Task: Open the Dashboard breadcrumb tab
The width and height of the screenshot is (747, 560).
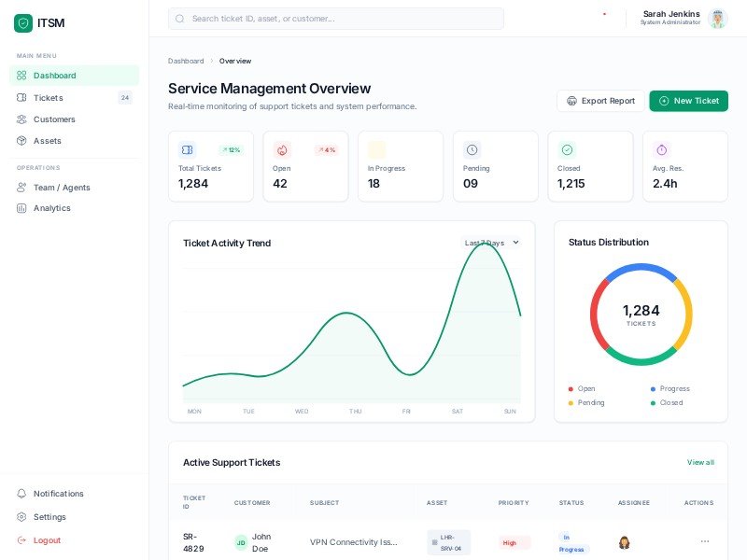Action: coord(186,61)
